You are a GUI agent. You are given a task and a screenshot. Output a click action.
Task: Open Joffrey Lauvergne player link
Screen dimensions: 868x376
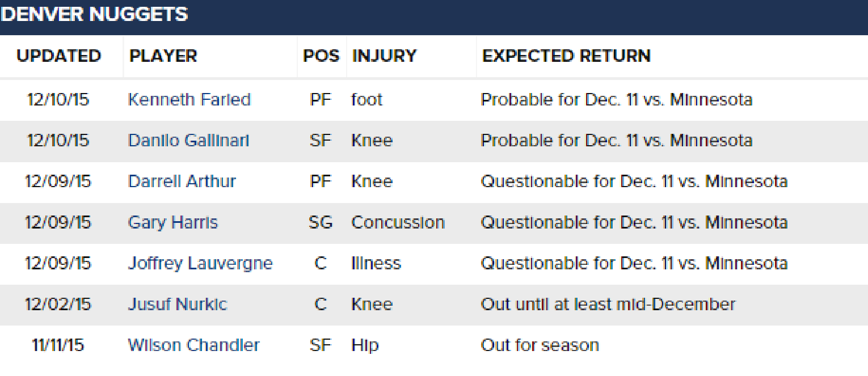pyautogui.click(x=200, y=264)
